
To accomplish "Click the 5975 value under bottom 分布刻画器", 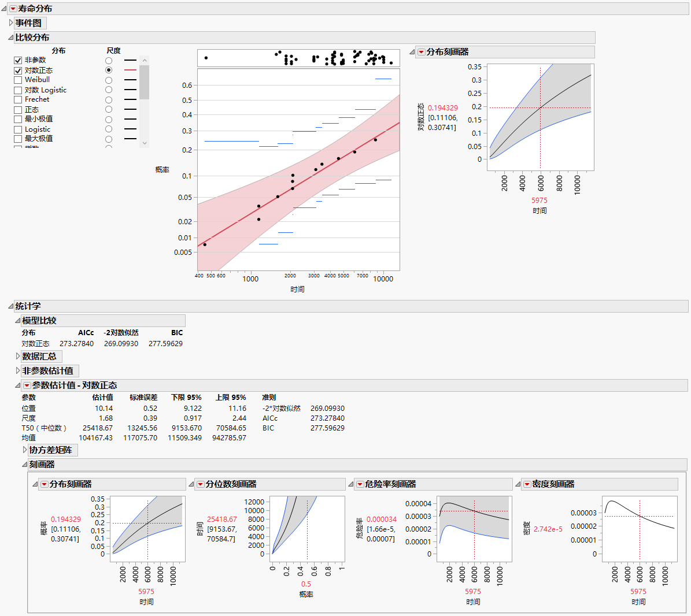I will pos(146,592).
